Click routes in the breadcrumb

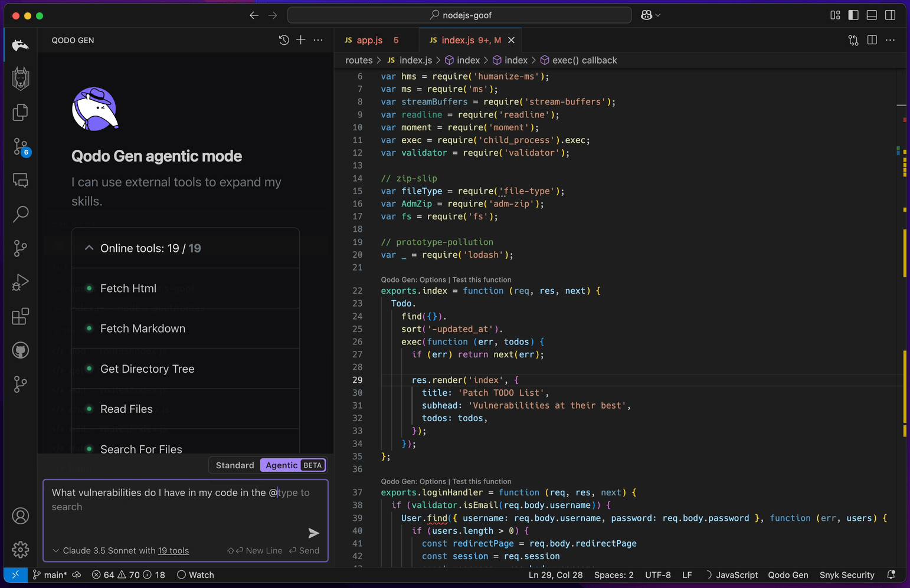(x=359, y=60)
